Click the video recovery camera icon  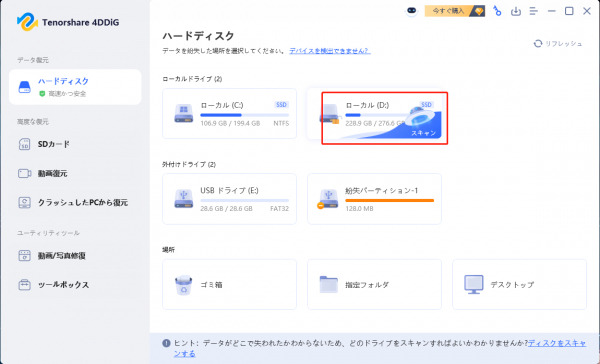24,173
